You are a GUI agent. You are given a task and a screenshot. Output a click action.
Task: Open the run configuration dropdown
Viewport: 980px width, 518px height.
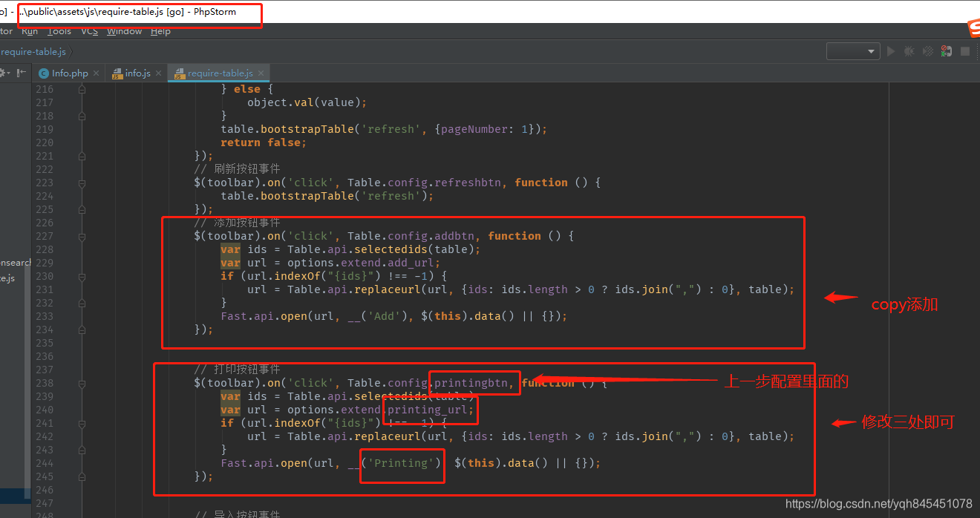click(x=853, y=51)
